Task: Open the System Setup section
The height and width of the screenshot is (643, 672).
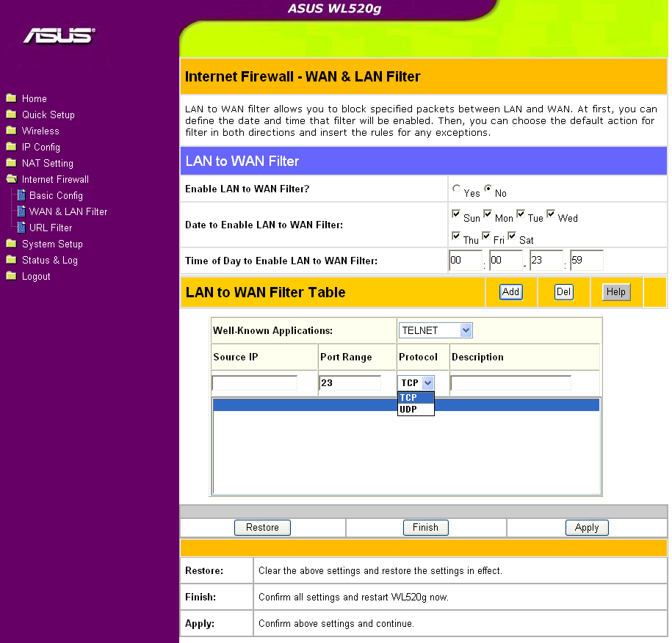Action: pyautogui.click(x=52, y=244)
